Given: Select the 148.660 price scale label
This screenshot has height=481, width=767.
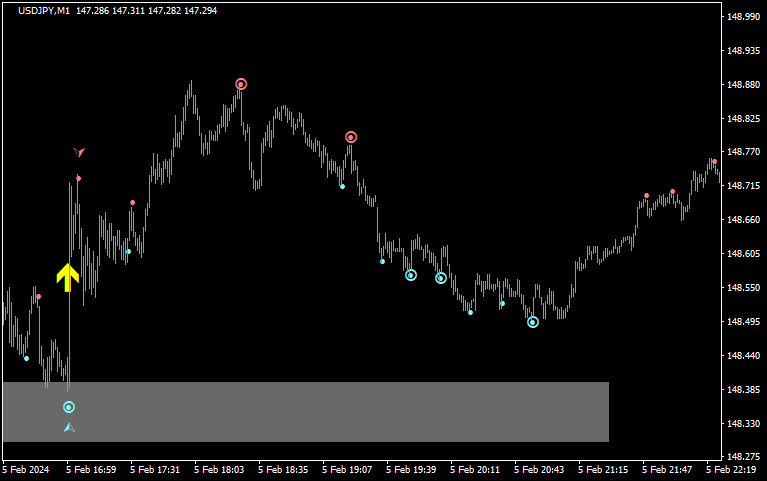Looking at the screenshot, I should click(x=742, y=220).
